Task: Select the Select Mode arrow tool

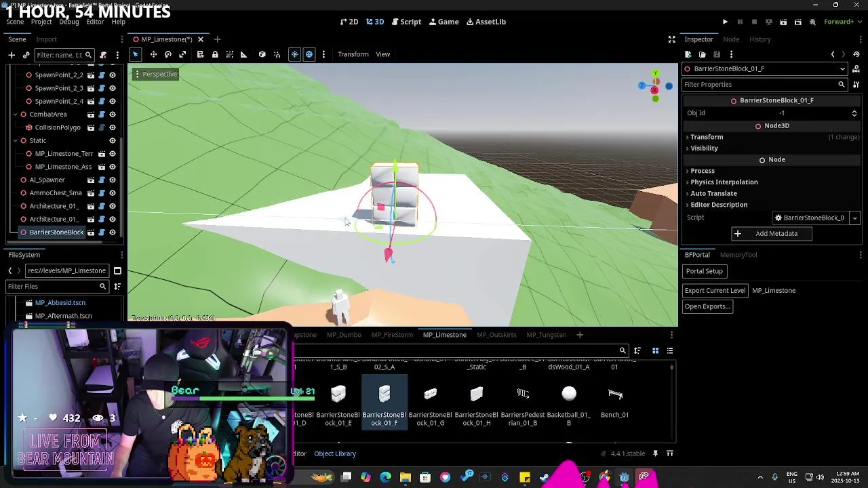Action: (x=136, y=54)
